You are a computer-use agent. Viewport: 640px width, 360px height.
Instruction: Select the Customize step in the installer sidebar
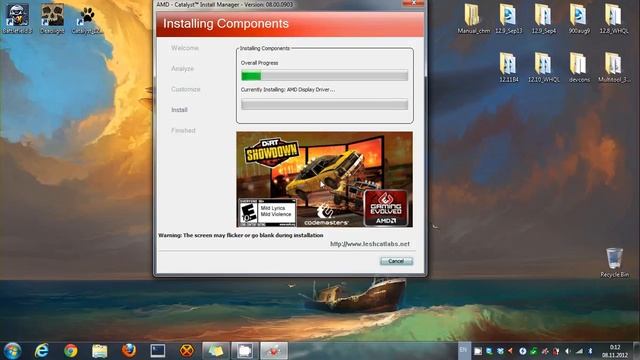point(186,89)
